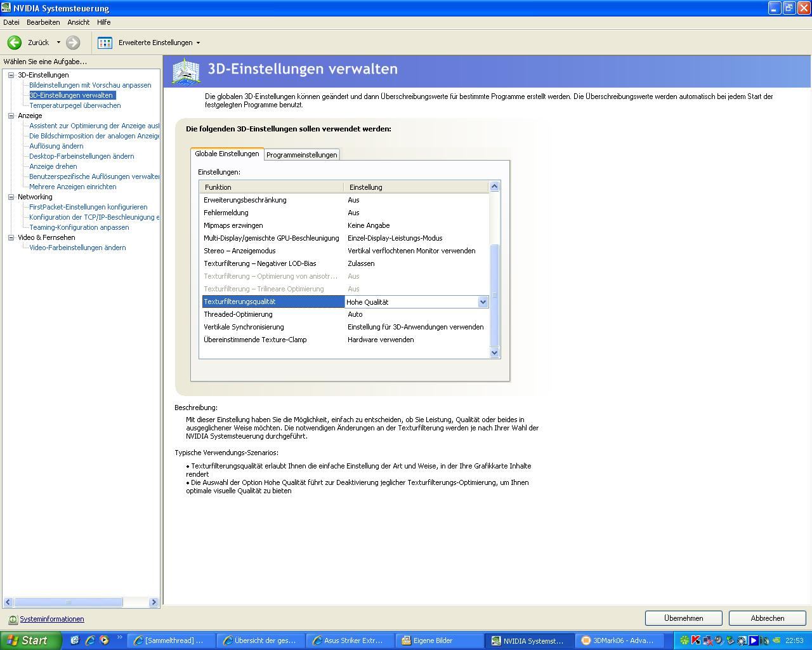This screenshot has height=650, width=812.
Task: Open FirstPacket-Einstellungen konfigurieren
Action: [x=88, y=207]
